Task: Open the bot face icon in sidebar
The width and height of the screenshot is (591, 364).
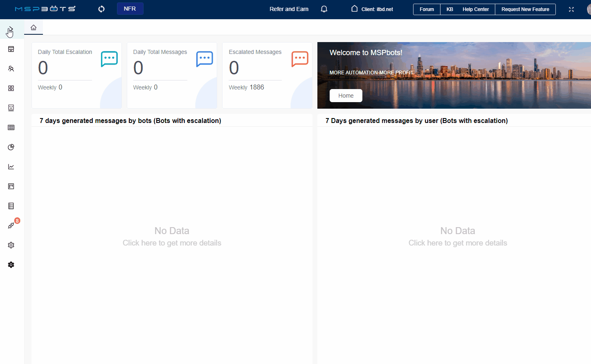Action: [x=11, y=108]
